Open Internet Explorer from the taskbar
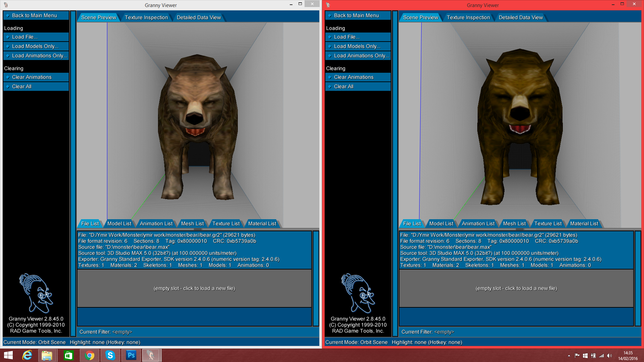The image size is (644, 362). [27, 355]
